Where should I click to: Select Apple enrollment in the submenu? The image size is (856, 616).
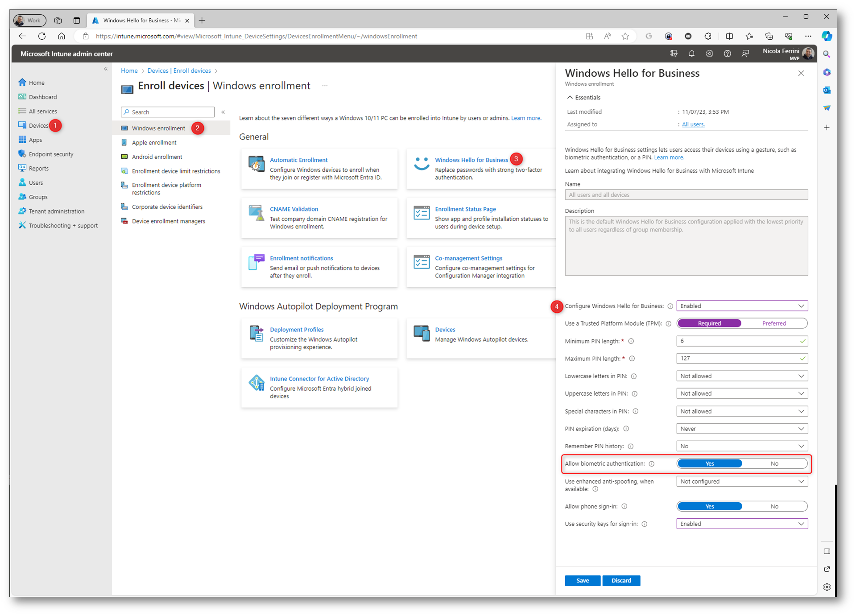tap(154, 142)
